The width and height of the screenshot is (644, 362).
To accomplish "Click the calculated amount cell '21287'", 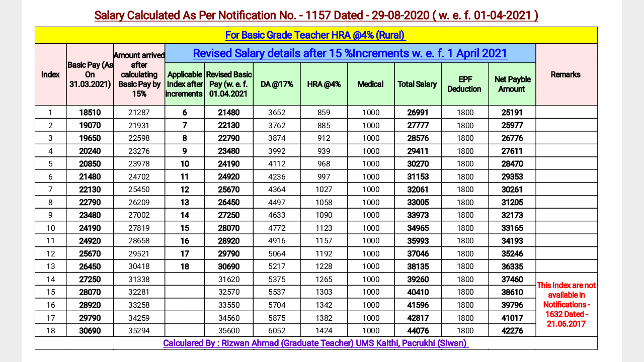I will click(139, 113).
